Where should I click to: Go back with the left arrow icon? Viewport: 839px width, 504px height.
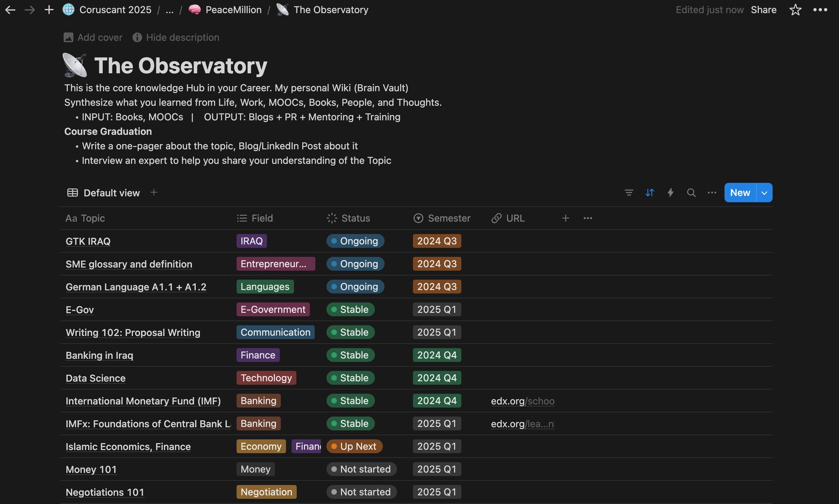(10, 10)
